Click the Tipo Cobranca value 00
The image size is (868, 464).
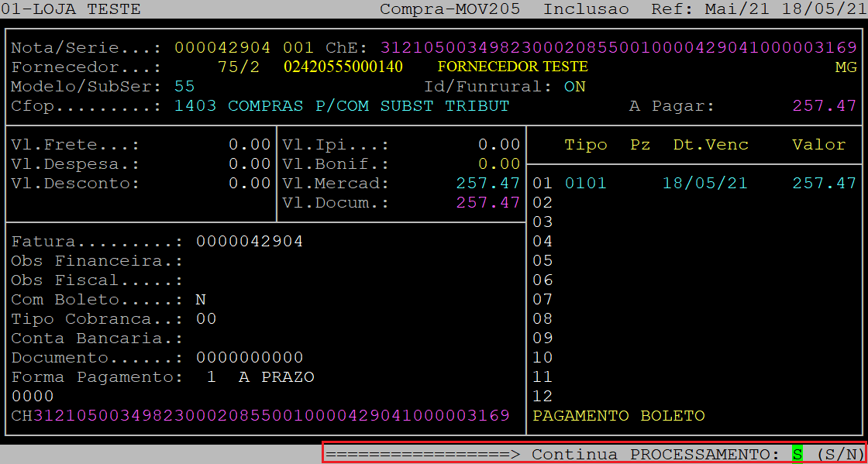coord(206,319)
